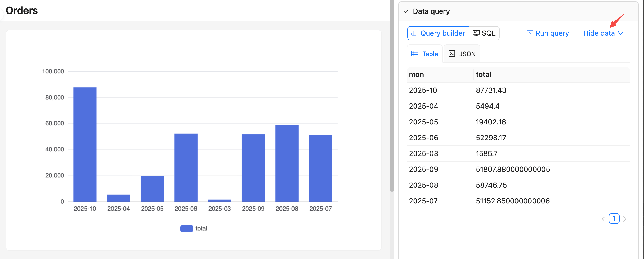644x259 pixels.
Task: Click the Query builder icon
Action: tap(415, 33)
